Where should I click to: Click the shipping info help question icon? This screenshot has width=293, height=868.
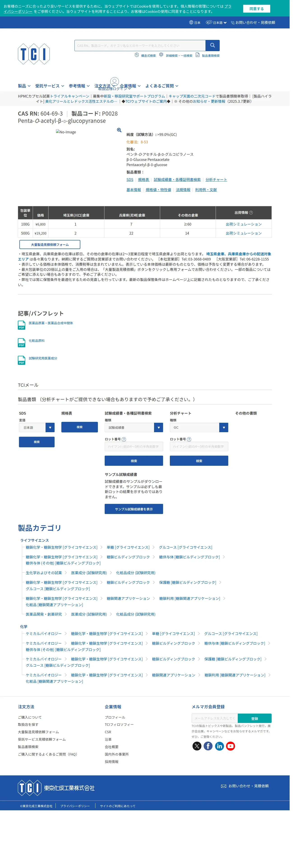251,213
